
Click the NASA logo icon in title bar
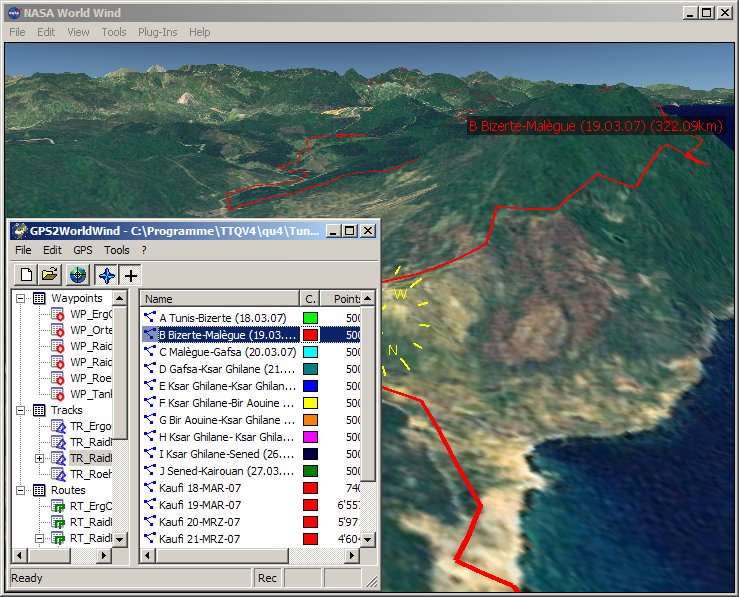coord(14,13)
